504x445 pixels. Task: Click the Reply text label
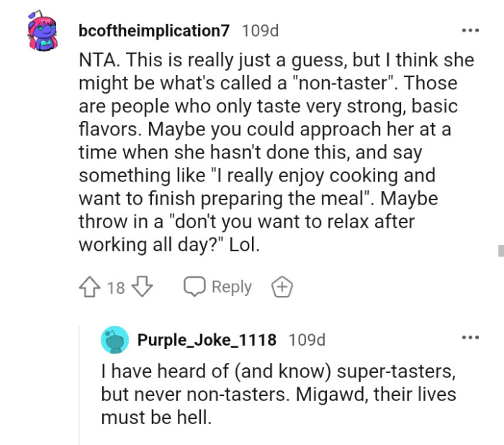(x=232, y=287)
